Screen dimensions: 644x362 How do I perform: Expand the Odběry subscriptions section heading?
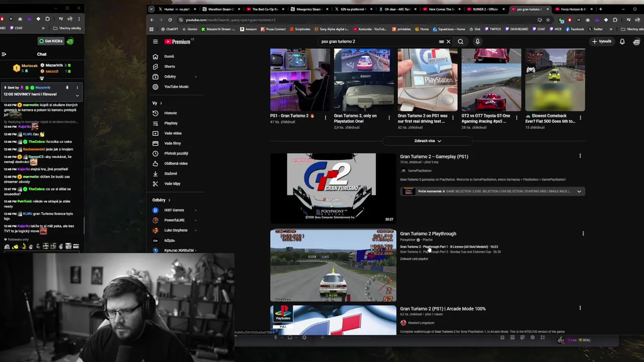[161, 200]
